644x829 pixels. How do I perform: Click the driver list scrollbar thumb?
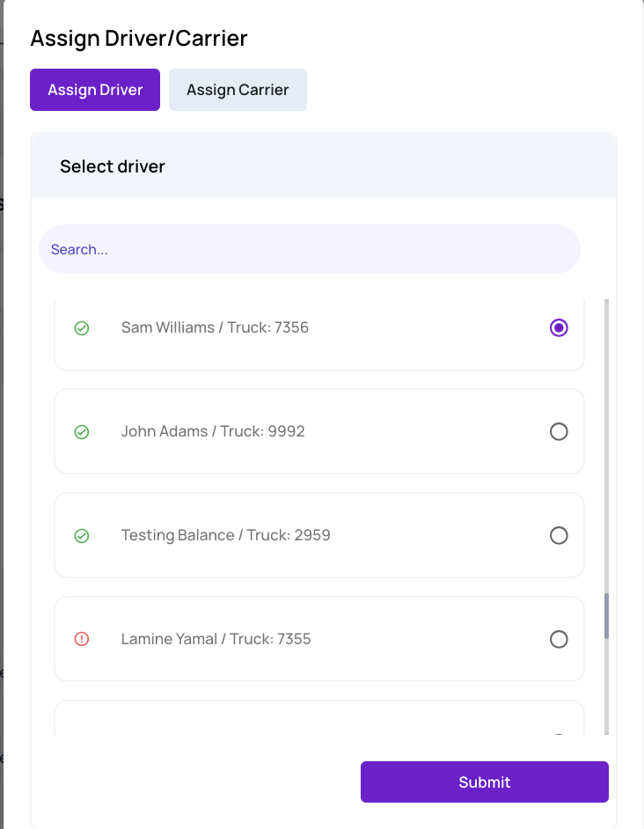click(x=606, y=616)
